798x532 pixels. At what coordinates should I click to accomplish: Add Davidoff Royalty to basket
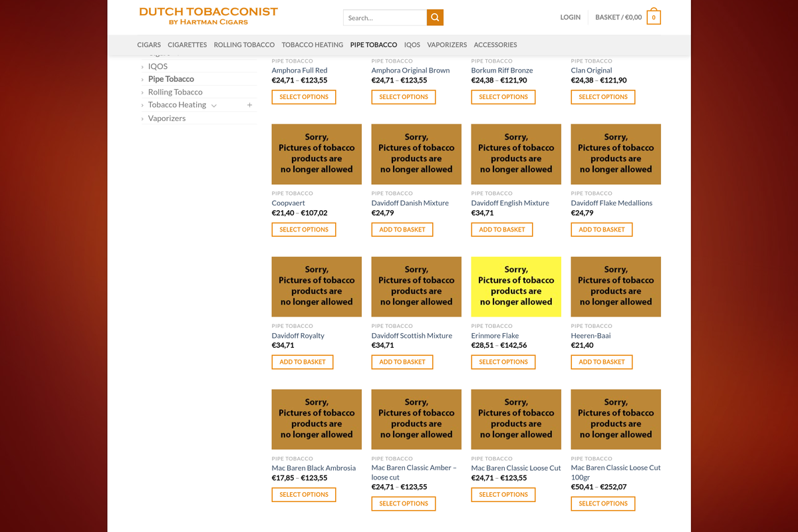(303, 362)
